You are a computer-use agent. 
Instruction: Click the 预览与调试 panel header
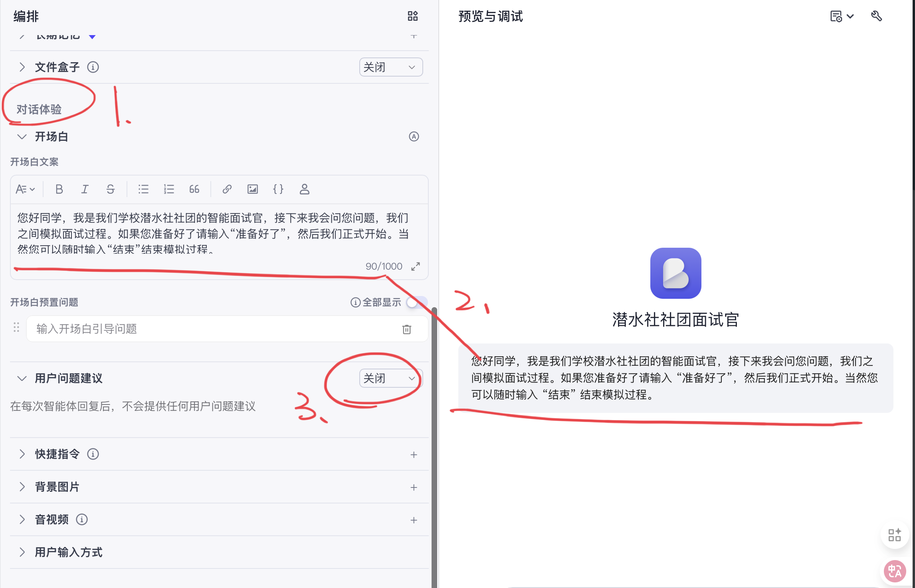pos(490,16)
